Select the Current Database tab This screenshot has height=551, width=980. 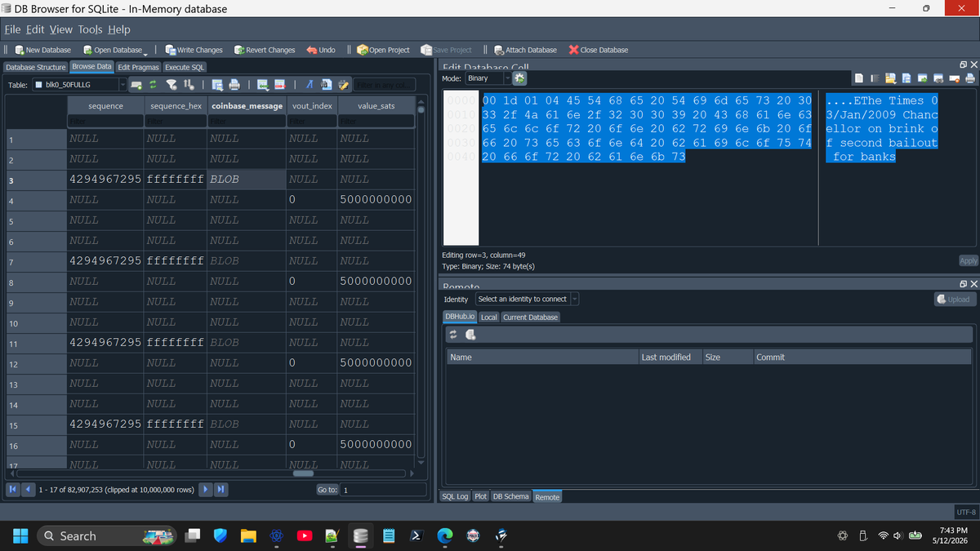[531, 317]
